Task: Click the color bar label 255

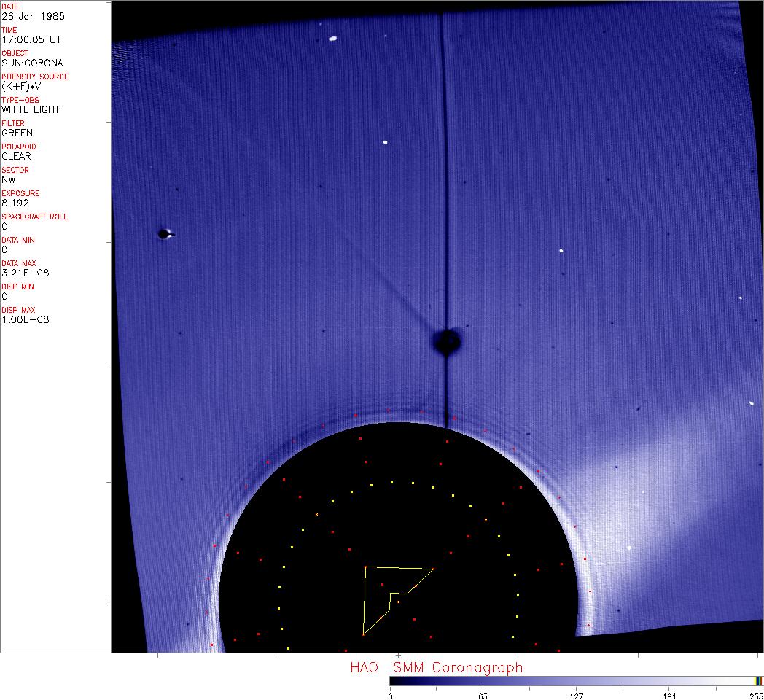Action: 756,696
